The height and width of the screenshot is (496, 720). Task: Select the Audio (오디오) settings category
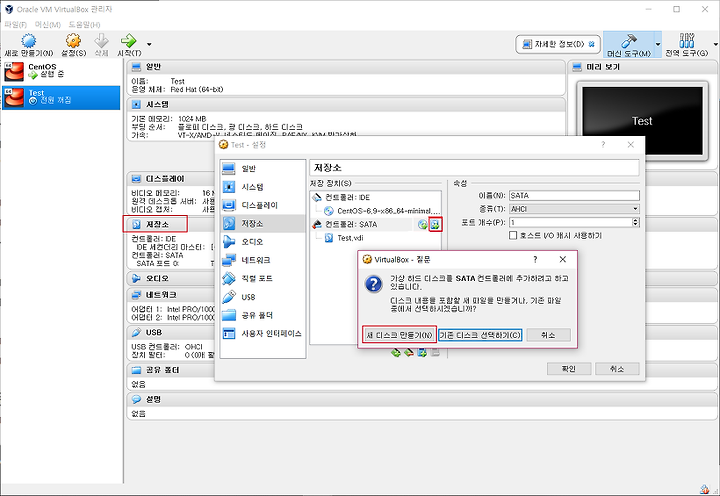(x=263, y=242)
